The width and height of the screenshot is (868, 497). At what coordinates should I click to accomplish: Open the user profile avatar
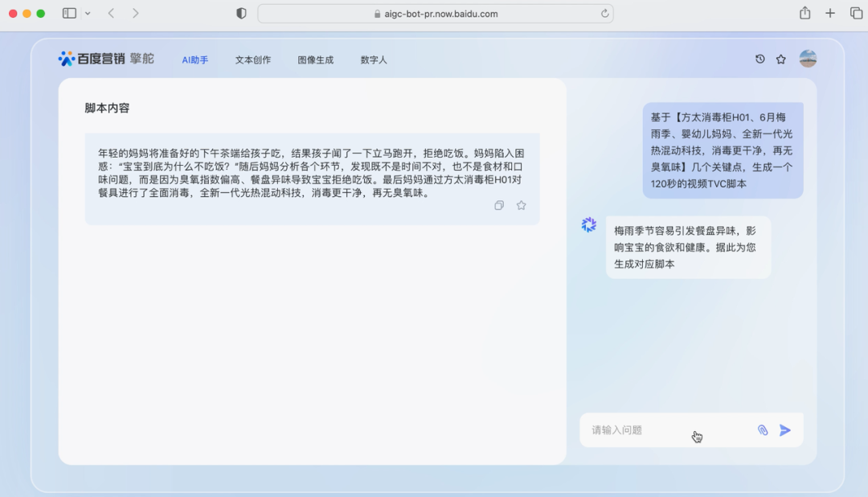[808, 59]
